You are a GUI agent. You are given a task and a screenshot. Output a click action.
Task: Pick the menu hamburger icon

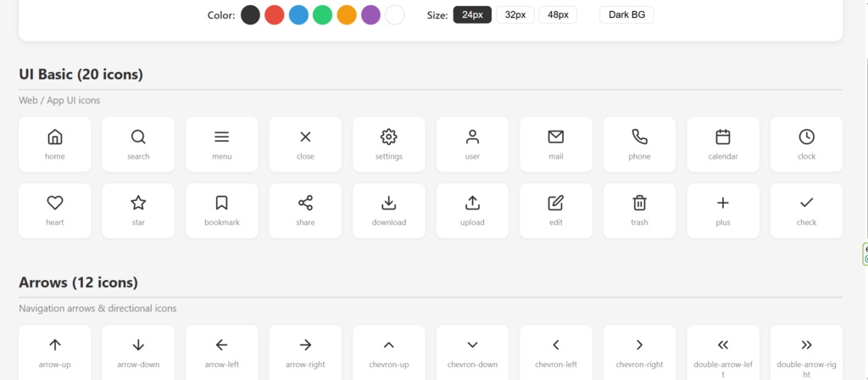click(222, 137)
